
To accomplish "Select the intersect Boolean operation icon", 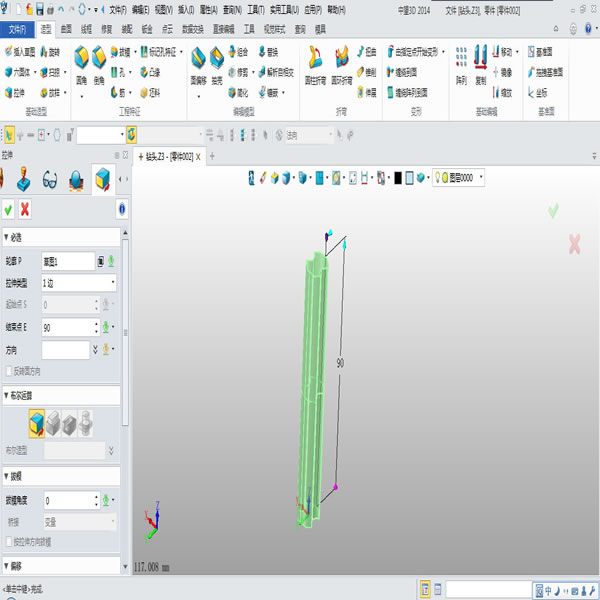I will coord(85,423).
